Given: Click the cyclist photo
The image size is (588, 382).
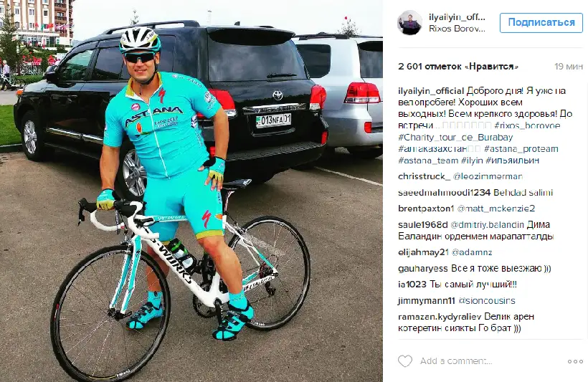Looking at the screenshot, I should click(x=191, y=191).
